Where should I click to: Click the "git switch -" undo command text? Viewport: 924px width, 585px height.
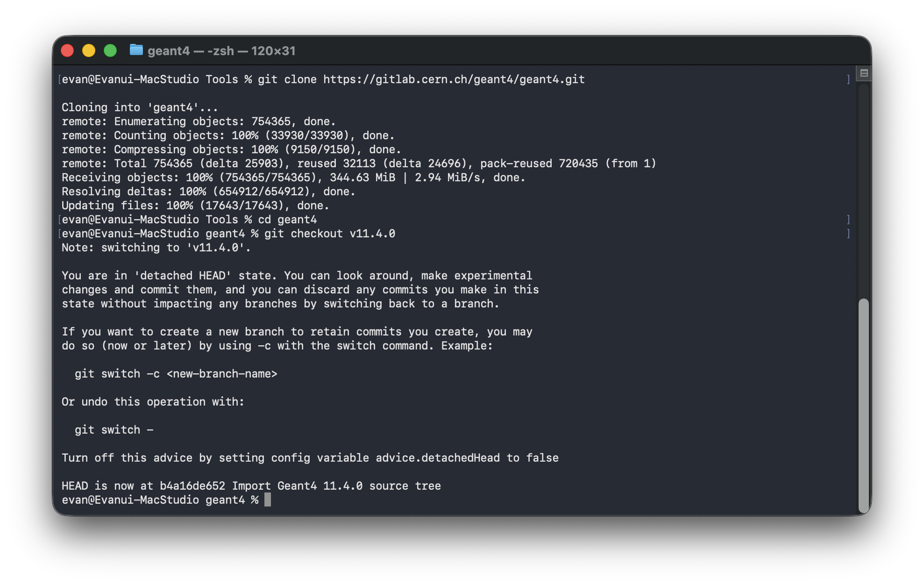click(x=114, y=430)
